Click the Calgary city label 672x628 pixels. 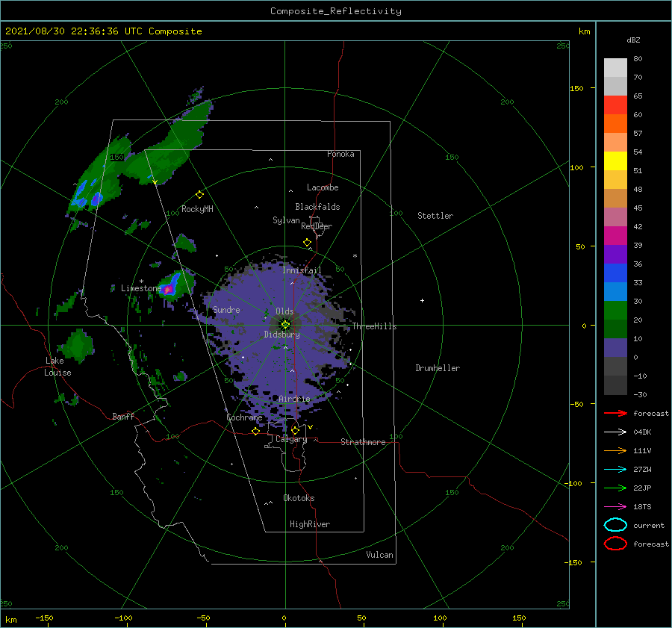(291, 439)
